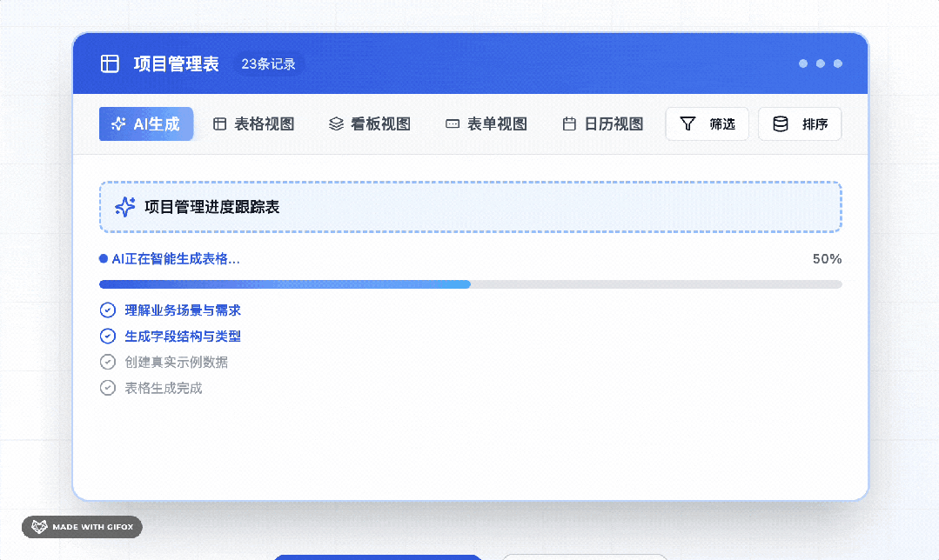The width and height of the screenshot is (939, 560).
Task: Click the AI正在智能生成表格 status link
Action: pyautogui.click(x=174, y=258)
